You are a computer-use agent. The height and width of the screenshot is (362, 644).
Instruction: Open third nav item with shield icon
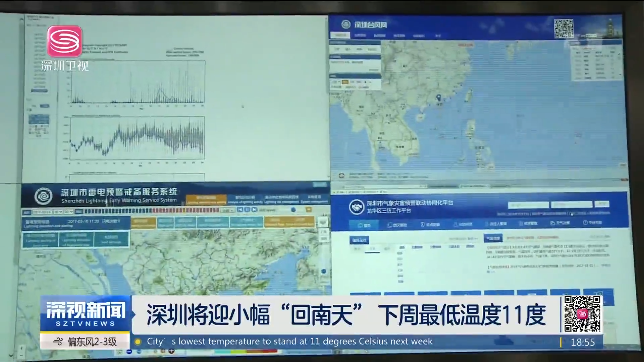430,224
